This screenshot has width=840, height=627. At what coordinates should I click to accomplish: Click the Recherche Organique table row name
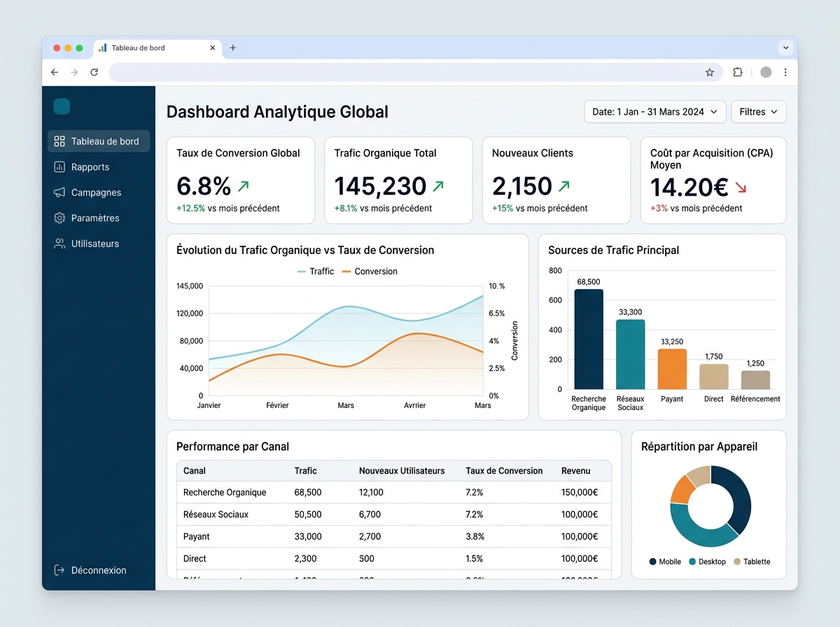coord(225,493)
